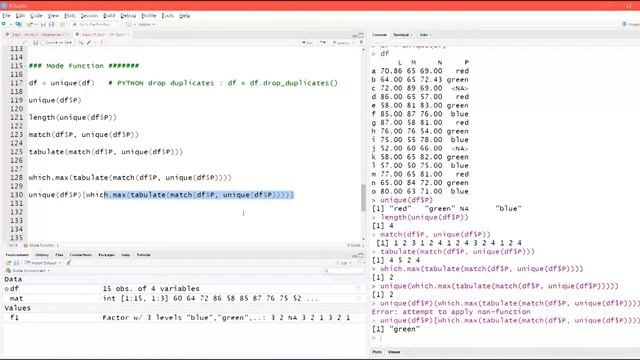640x360 pixels.
Task: Open the Debug menu
Action: pyautogui.click(x=128, y=16)
